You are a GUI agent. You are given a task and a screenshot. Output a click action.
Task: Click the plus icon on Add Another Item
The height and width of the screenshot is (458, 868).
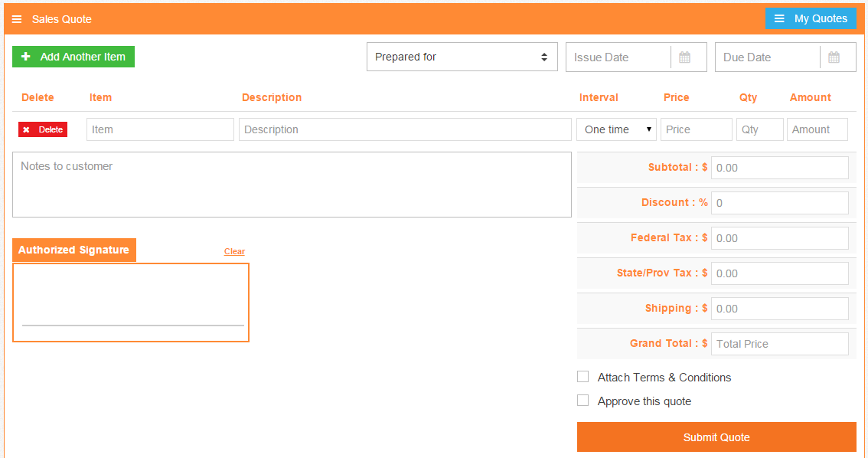pyautogui.click(x=25, y=56)
